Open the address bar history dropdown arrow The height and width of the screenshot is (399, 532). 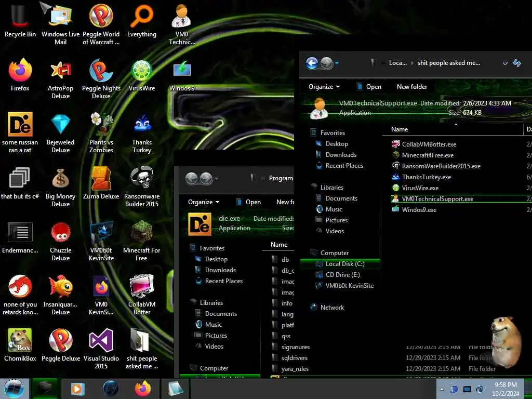(x=505, y=63)
